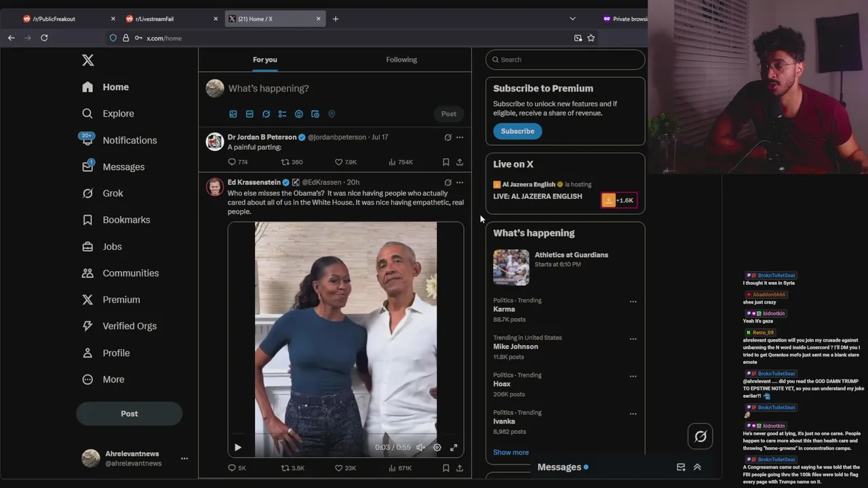Switch to the Following tab

coord(401,60)
